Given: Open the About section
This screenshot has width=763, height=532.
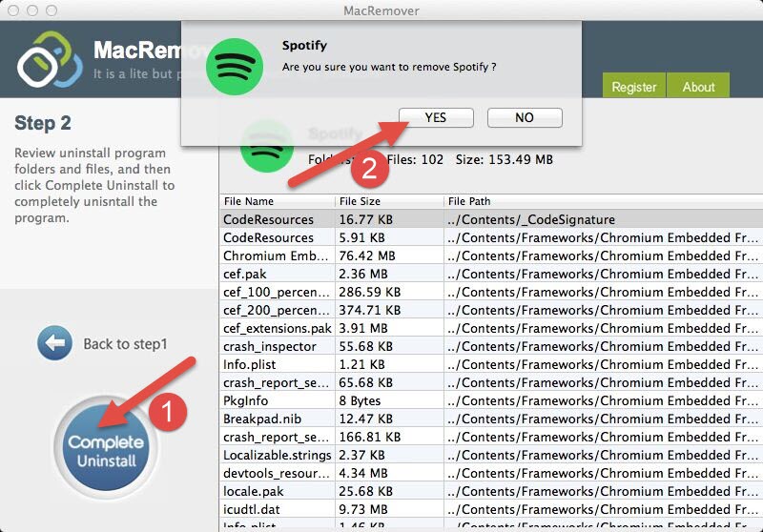Looking at the screenshot, I should (698, 86).
